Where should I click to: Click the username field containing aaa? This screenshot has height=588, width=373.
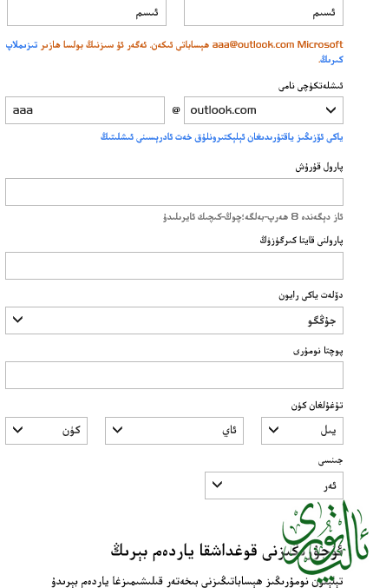(85, 110)
